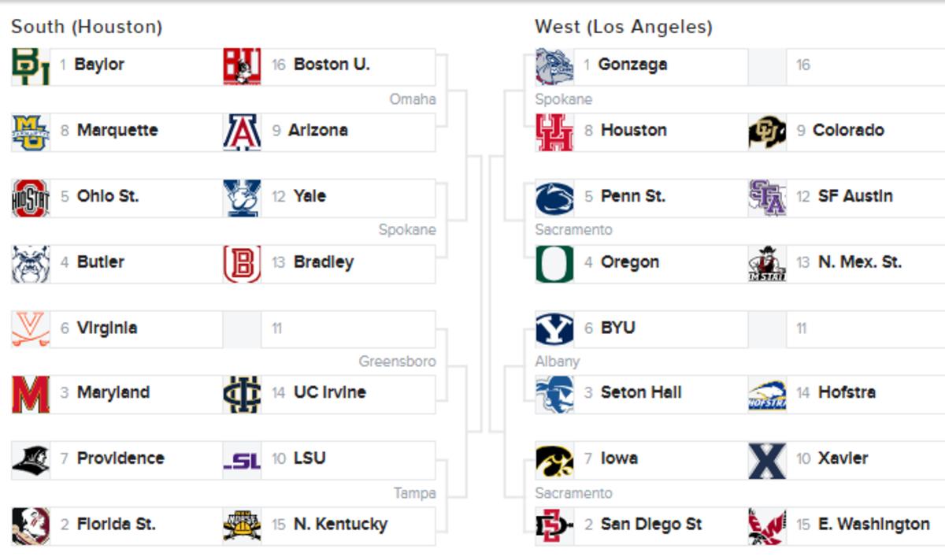Select the Oregon 'O' logo

tap(554, 264)
